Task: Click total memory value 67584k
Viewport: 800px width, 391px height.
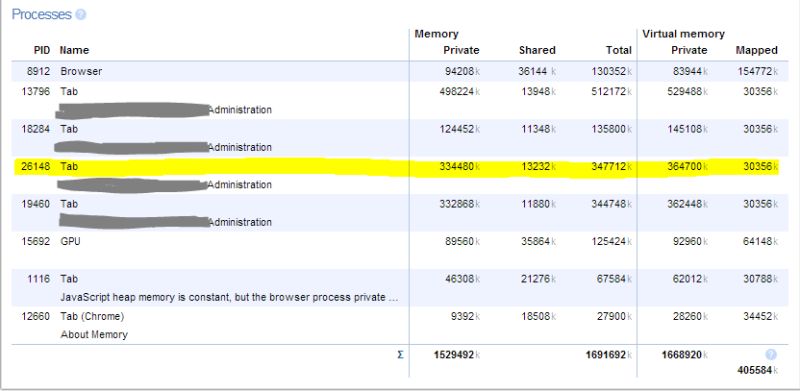Action: coord(615,279)
